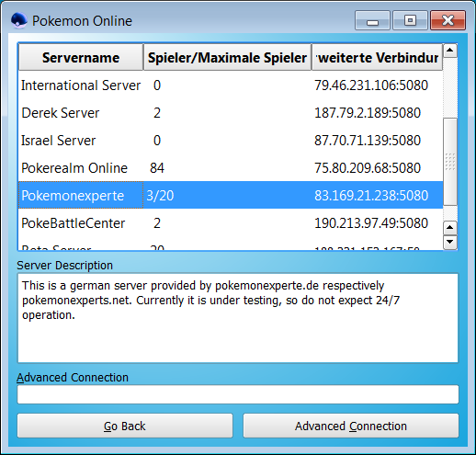Click the scroll down arrow at list bottom
The image size is (476, 455).
coord(450,242)
